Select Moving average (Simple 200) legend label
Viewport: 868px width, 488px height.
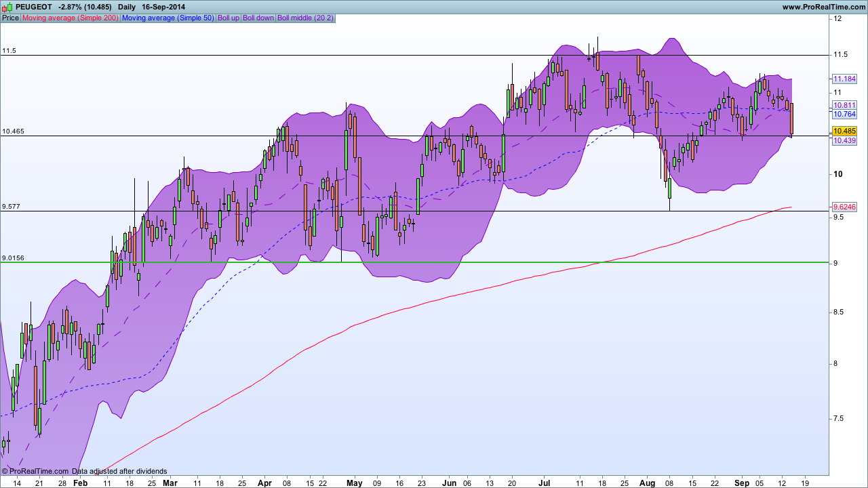[x=71, y=18]
